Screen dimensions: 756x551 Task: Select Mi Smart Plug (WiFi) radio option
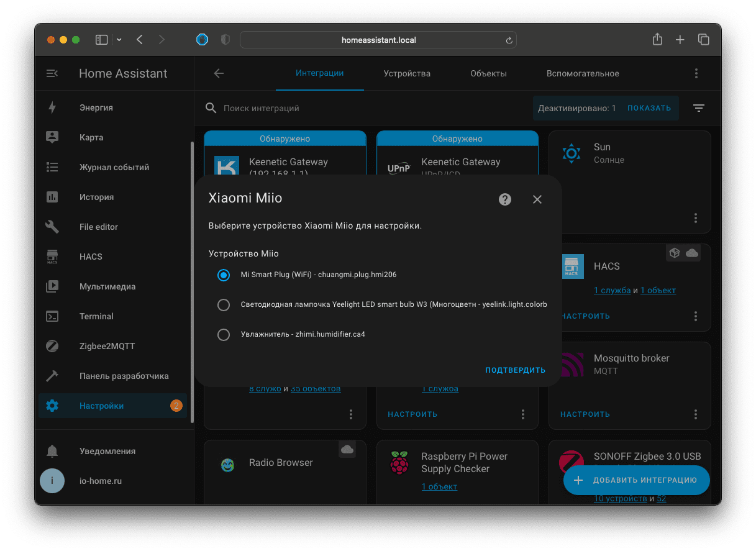tap(224, 275)
